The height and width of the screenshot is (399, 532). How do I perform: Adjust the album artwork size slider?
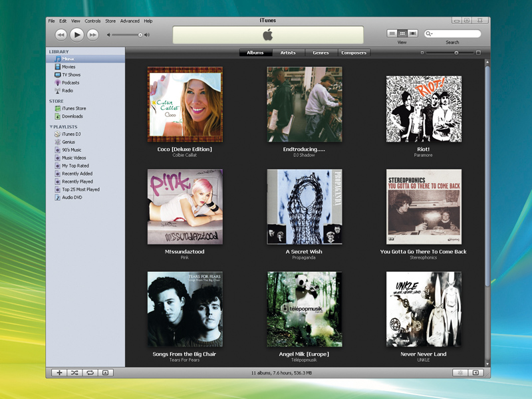tap(456, 53)
